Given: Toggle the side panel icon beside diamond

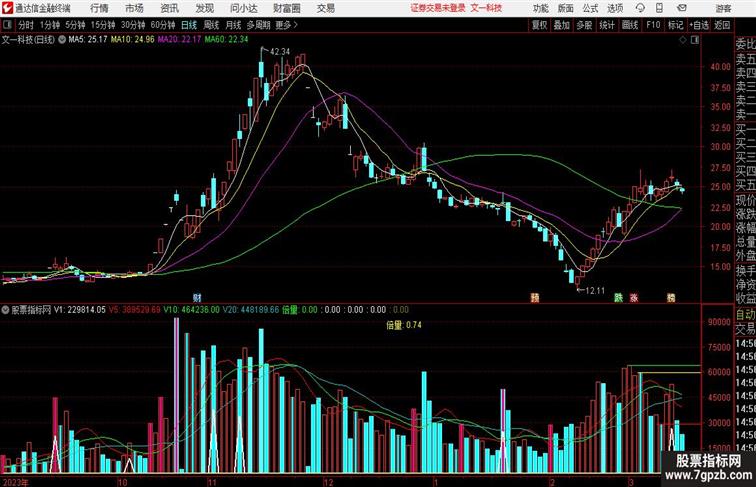Looking at the screenshot, I should pos(695,40).
